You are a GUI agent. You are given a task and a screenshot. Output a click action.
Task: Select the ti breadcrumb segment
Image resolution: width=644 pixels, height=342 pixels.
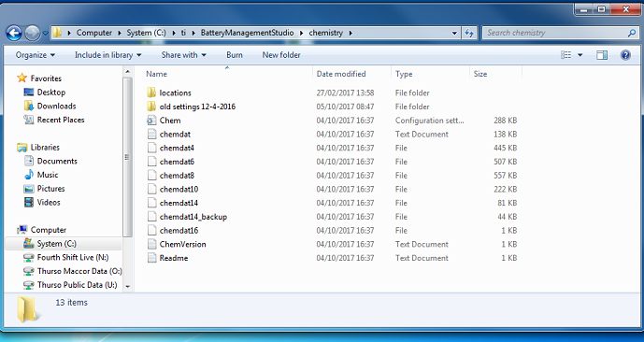click(x=183, y=33)
